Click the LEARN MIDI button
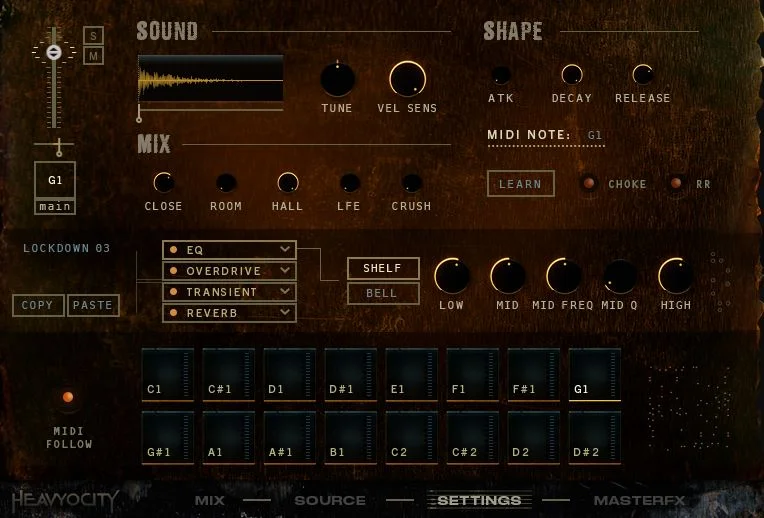The width and height of the screenshot is (764, 518). (x=520, y=184)
